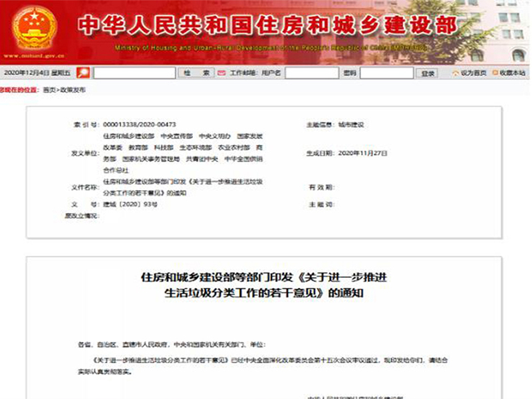Click the 工作邮箱 label

(244, 73)
